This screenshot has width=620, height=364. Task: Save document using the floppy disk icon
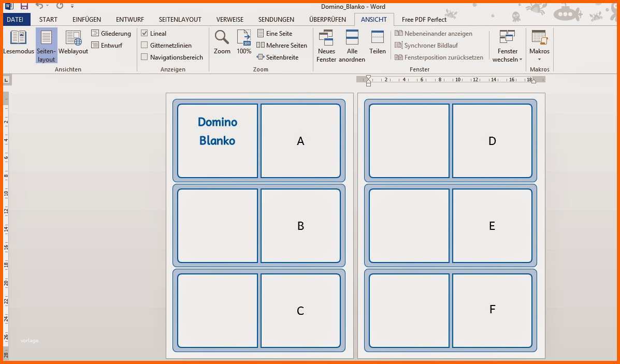tap(24, 6)
